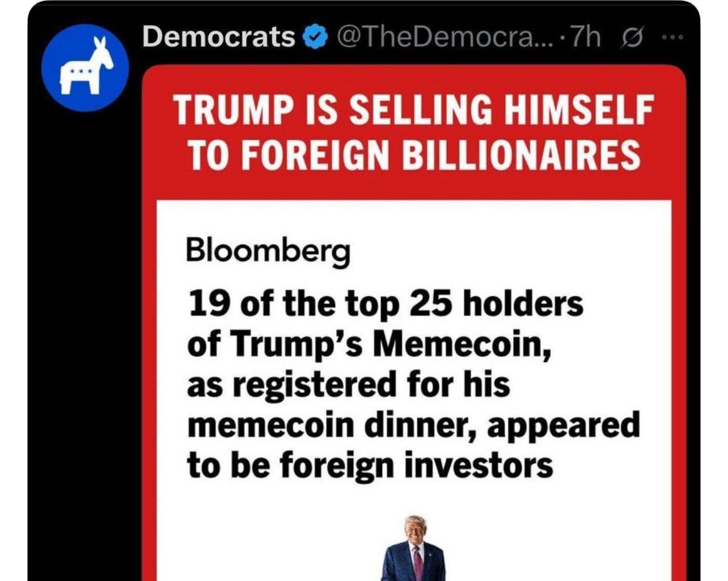The width and height of the screenshot is (728, 581).
Task: Click the 'TRUMP IS SELLING HIMSELF' headline line
Action: (413, 110)
